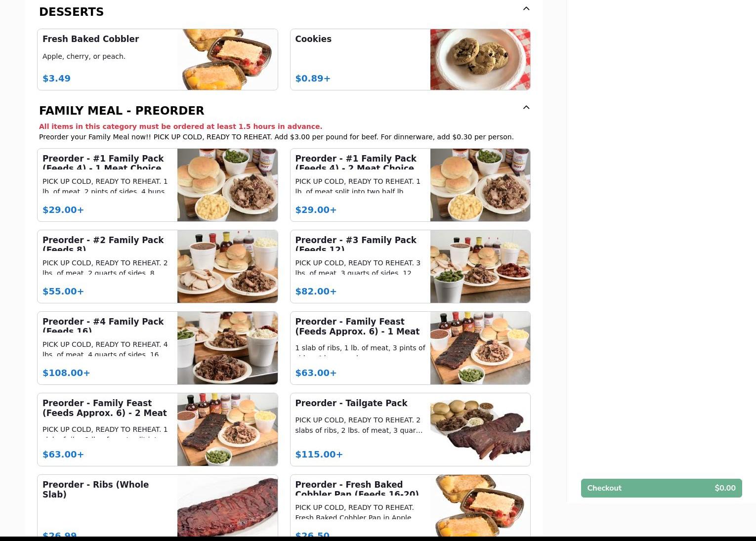Click the Fresh Baked Cobbler dessert photo
The image size is (756, 541).
click(227, 59)
